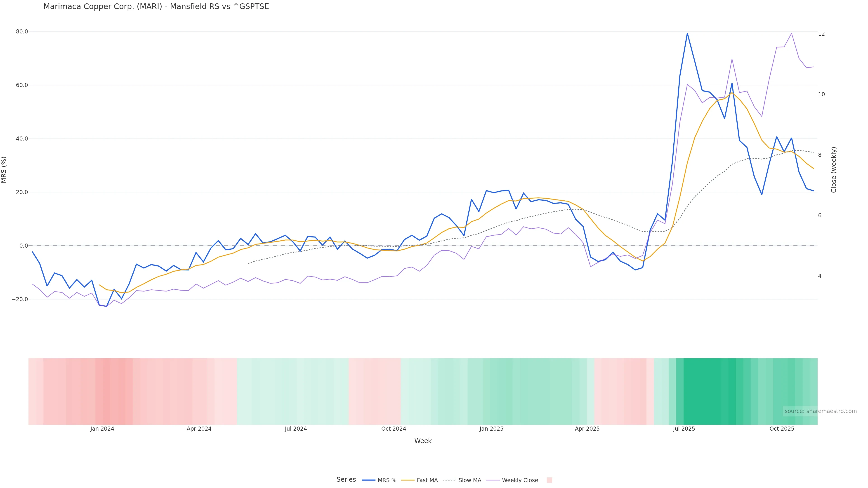Click the MRS (%) left axis title

click(4, 170)
